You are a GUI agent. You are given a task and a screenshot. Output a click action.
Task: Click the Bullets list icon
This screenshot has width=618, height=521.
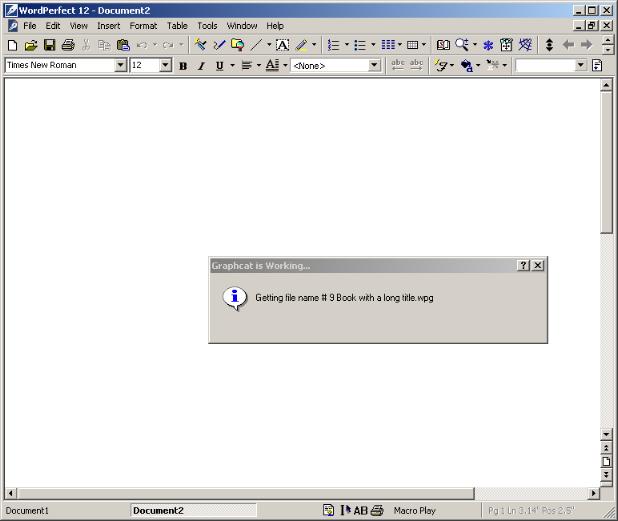pyautogui.click(x=360, y=45)
